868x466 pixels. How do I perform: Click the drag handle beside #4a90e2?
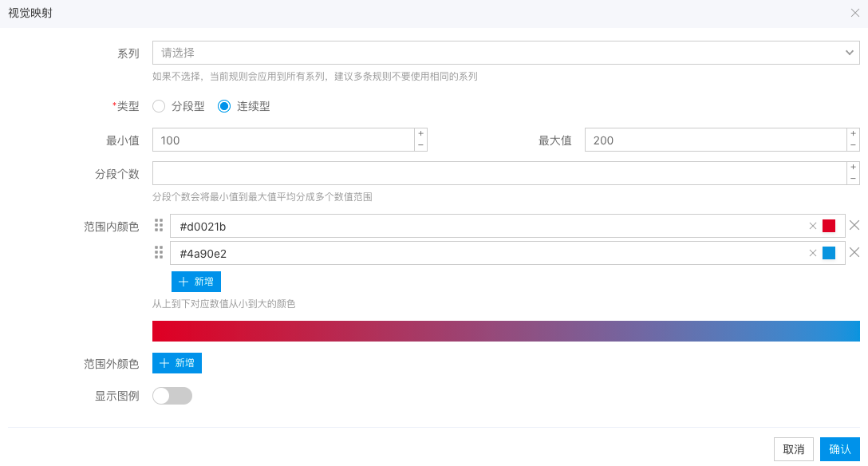[x=158, y=253]
